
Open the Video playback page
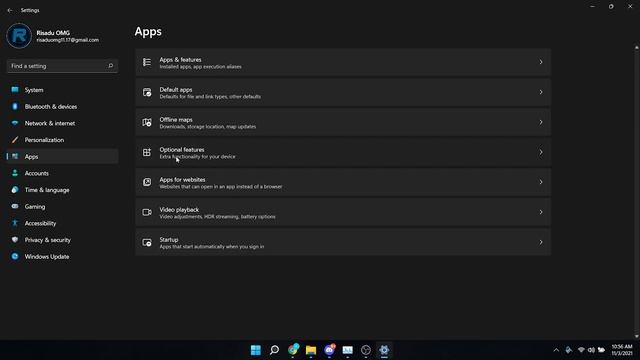(x=343, y=212)
